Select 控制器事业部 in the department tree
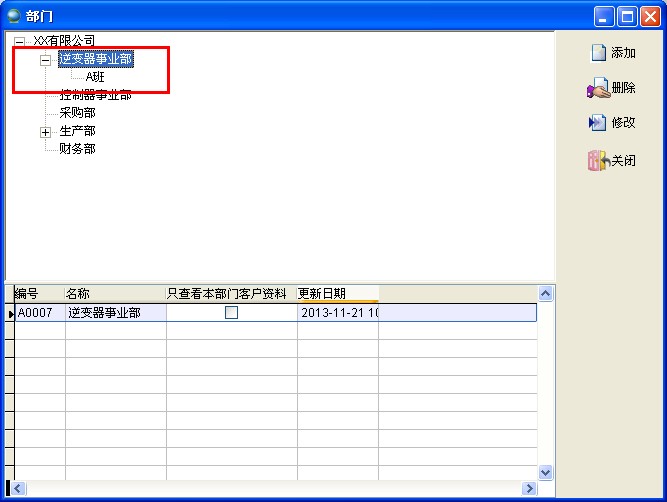The width and height of the screenshot is (667, 502). coord(95,95)
